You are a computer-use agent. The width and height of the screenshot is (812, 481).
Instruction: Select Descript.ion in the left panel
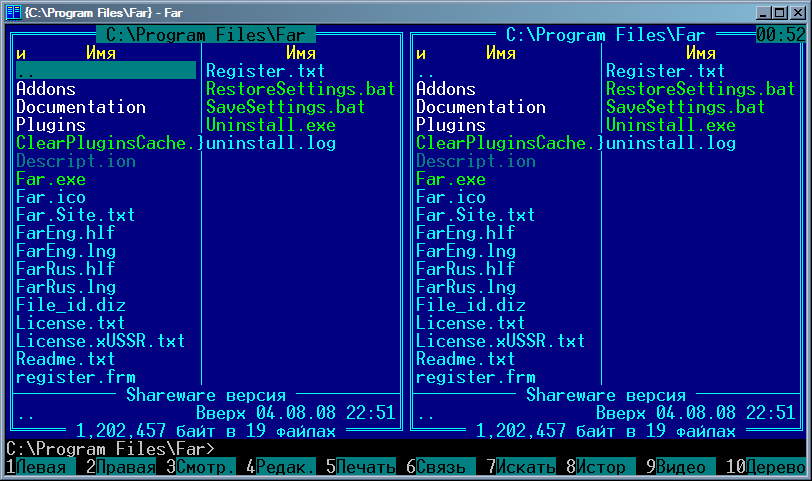click(x=76, y=161)
